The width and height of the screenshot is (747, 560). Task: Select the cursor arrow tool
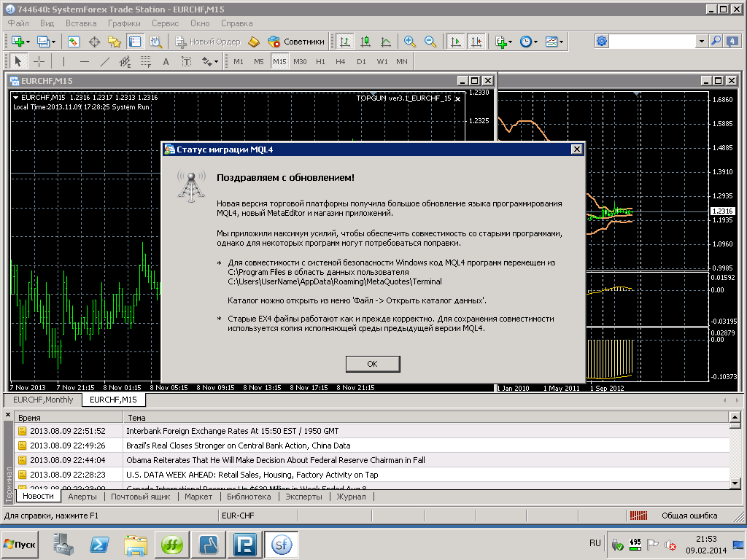pos(18,61)
